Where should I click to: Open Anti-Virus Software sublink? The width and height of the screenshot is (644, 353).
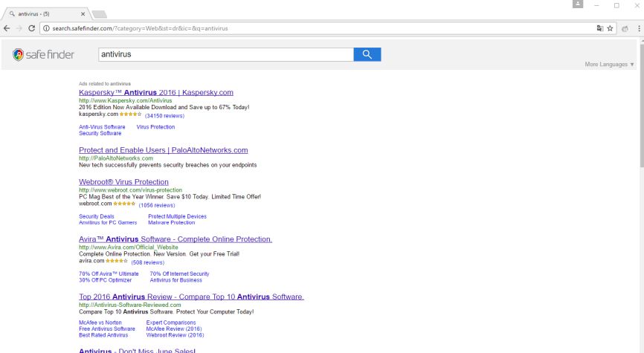pos(102,127)
